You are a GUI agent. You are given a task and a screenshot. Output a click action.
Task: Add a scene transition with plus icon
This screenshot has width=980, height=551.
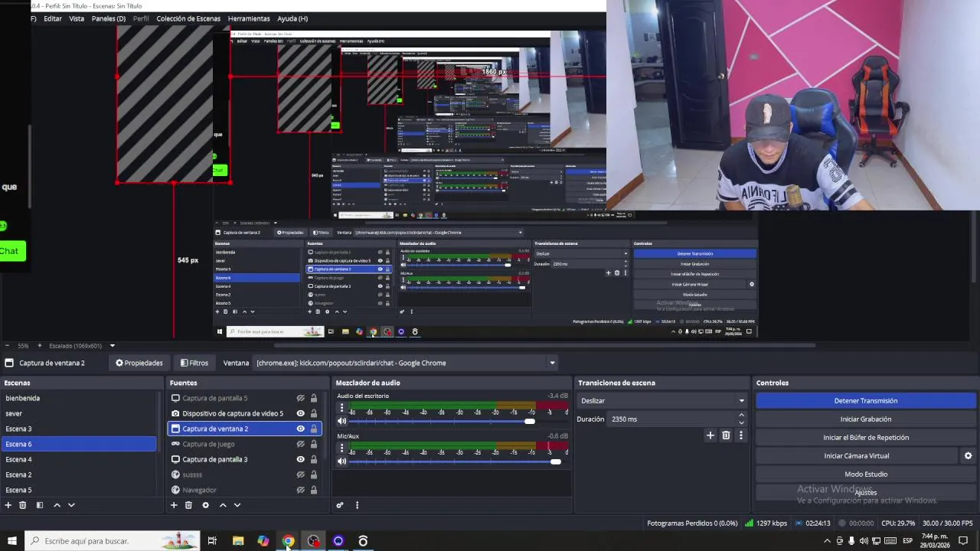coord(710,435)
